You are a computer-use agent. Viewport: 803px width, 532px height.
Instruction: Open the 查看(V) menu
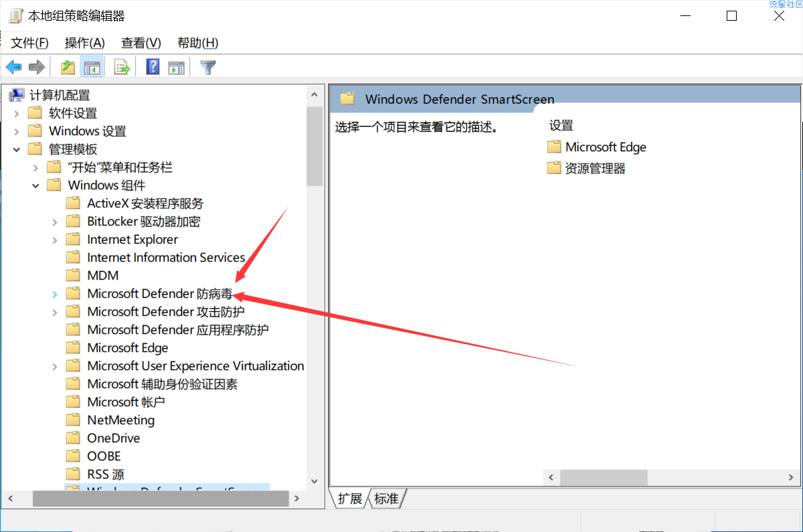click(x=141, y=43)
